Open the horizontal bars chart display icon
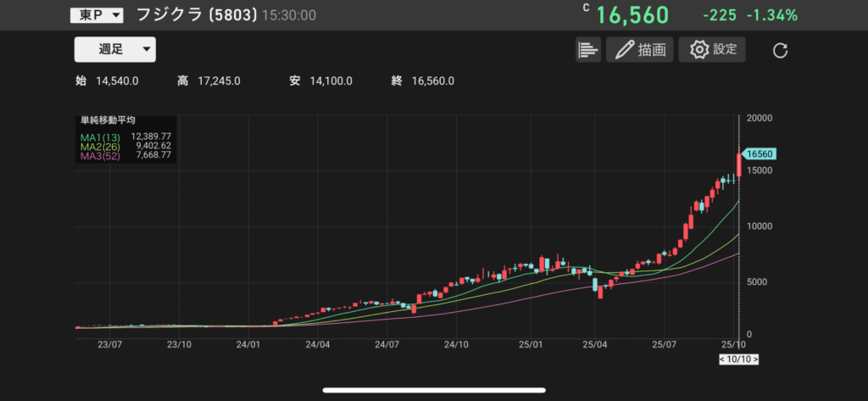868x401 pixels. [x=587, y=50]
